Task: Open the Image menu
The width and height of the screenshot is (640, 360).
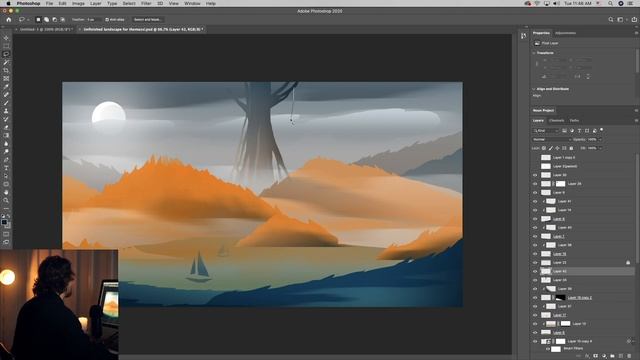Action: (x=78, y=3)
